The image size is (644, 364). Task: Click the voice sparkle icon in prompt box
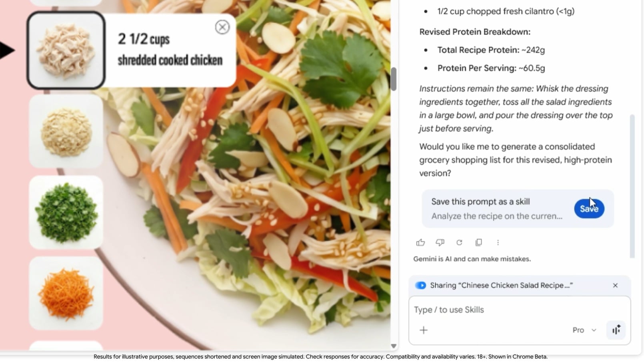616,330
